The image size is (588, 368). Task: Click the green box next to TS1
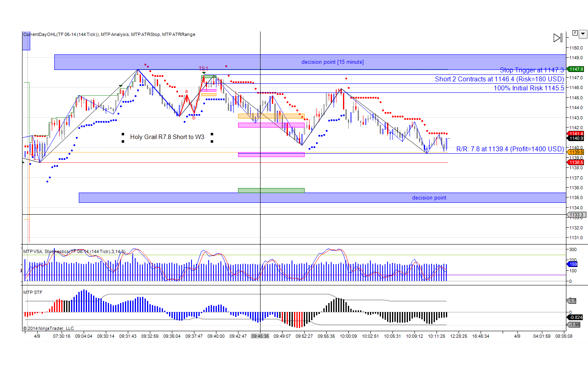coord(209,76)
